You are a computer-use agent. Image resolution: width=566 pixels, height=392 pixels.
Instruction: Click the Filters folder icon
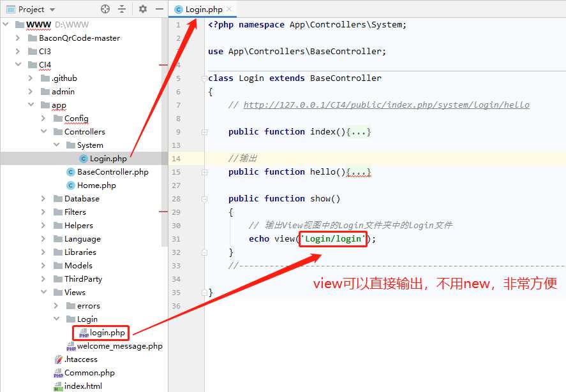click(58, 212)
